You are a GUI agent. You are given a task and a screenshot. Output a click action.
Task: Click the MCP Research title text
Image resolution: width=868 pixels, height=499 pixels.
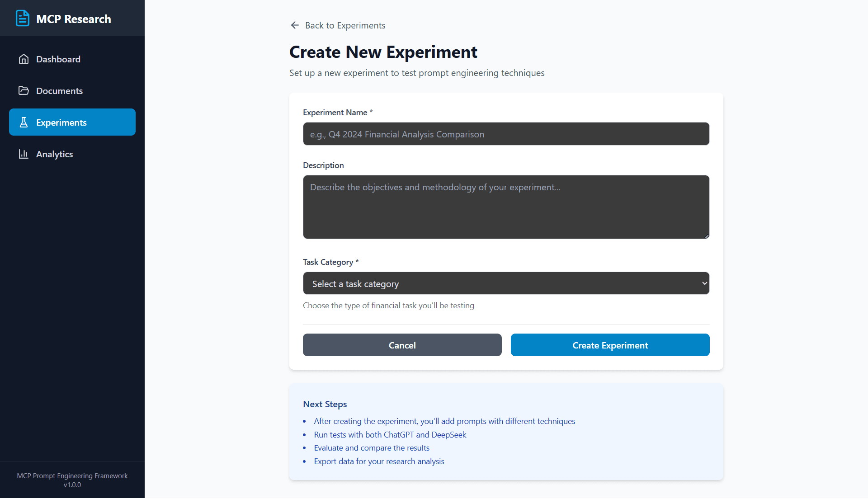tap(73, 19)
